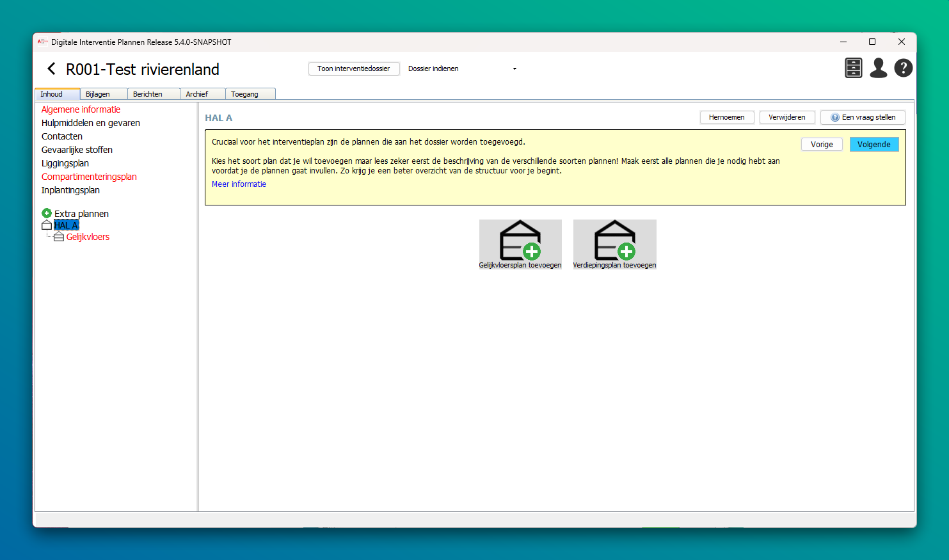Select Liggingsplan in the sidebar
Image resolution: width=949 pixels, height=560 pixels.
[x=65, y=163]
